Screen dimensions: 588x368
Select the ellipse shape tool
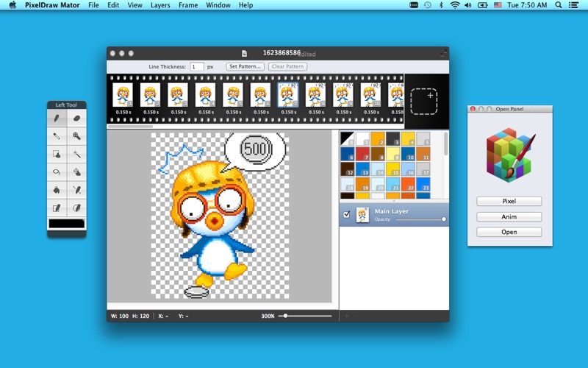click(76, 208)
